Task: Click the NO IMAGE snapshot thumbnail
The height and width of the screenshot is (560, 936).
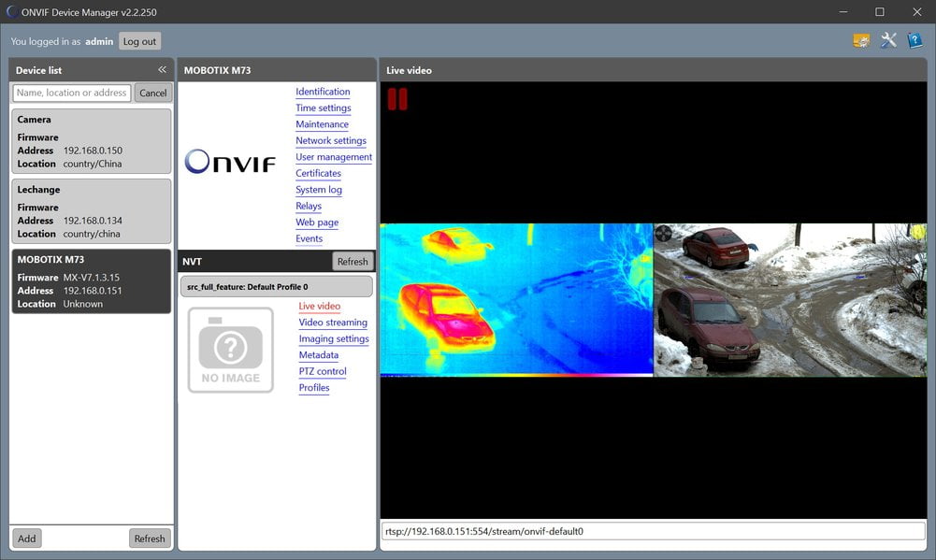Action: [x=230, y=350]
